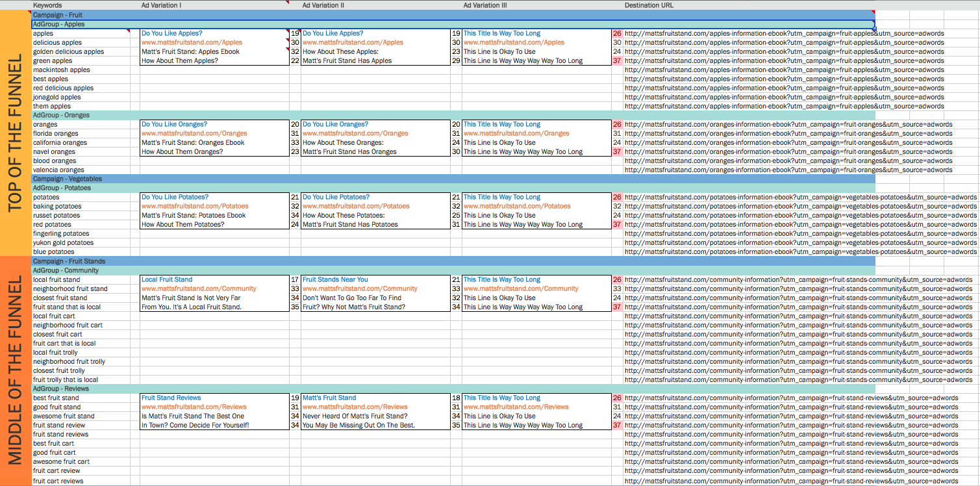Click Matt's Fruit Stand: Oranges Ebook cell
The height and width of the screenshot is (486, 980).
point(214,142)
